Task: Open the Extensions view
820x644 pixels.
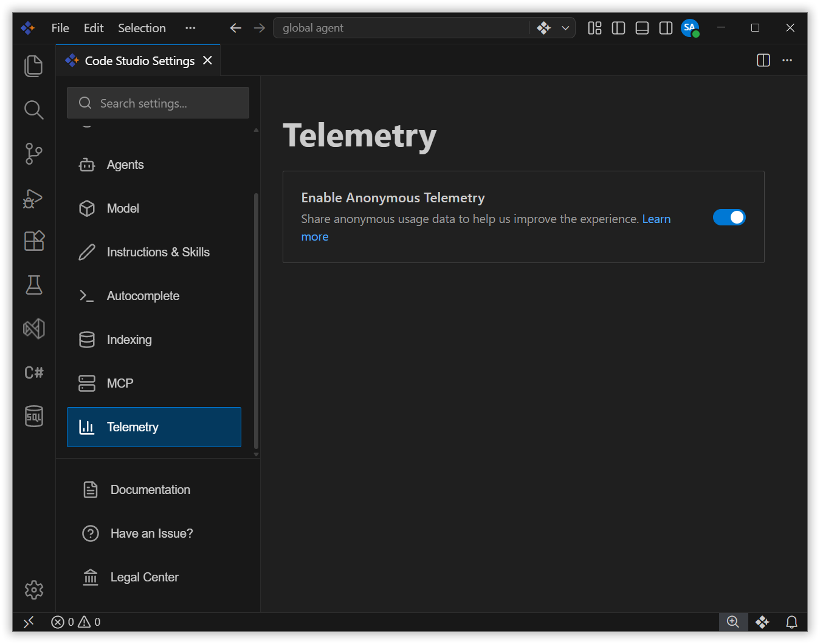Action: [x=33, y=241]
